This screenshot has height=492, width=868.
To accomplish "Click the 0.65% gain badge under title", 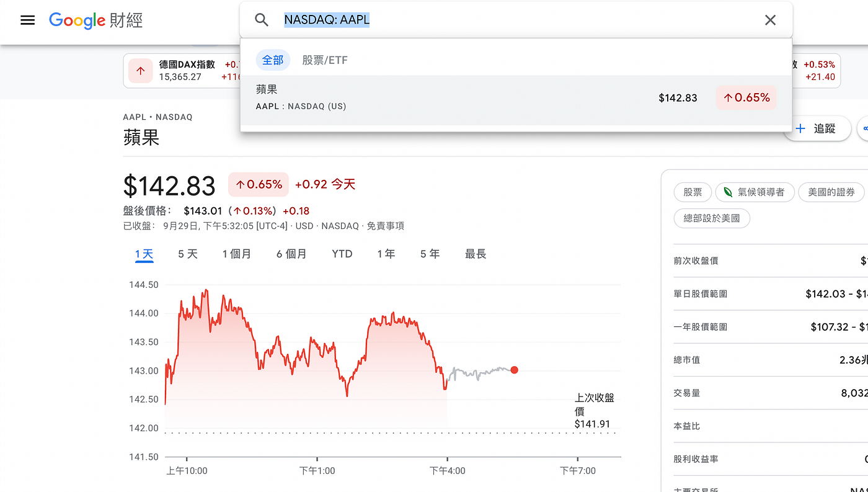I will pos(259,184).
